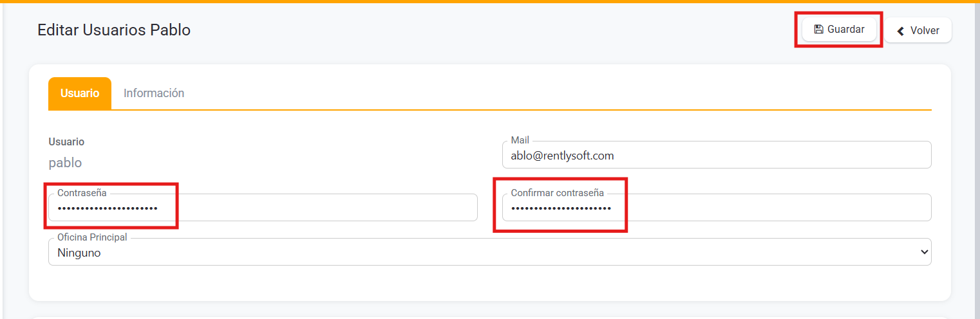
Task: Focus the Mail input field
Action: 716,156
